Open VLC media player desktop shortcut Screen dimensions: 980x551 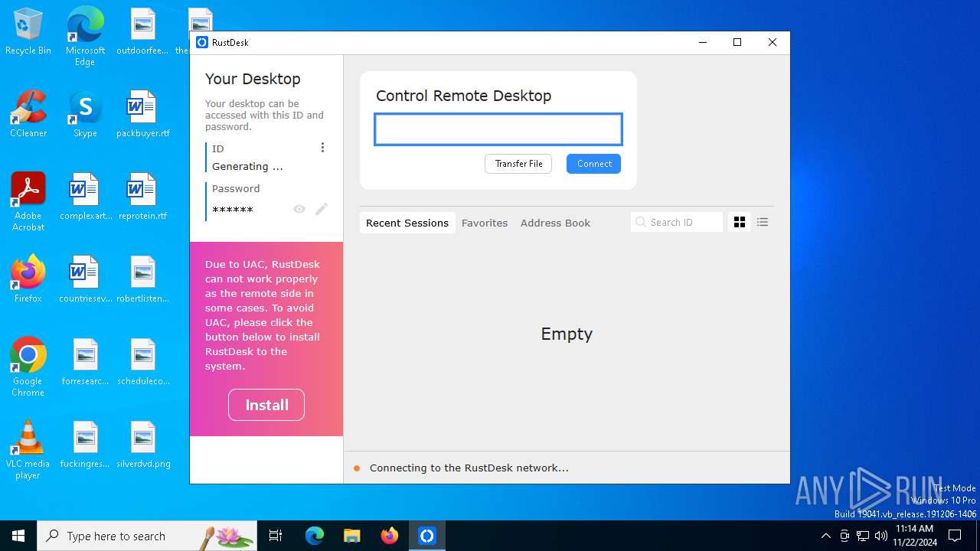[x=28, y=450]
